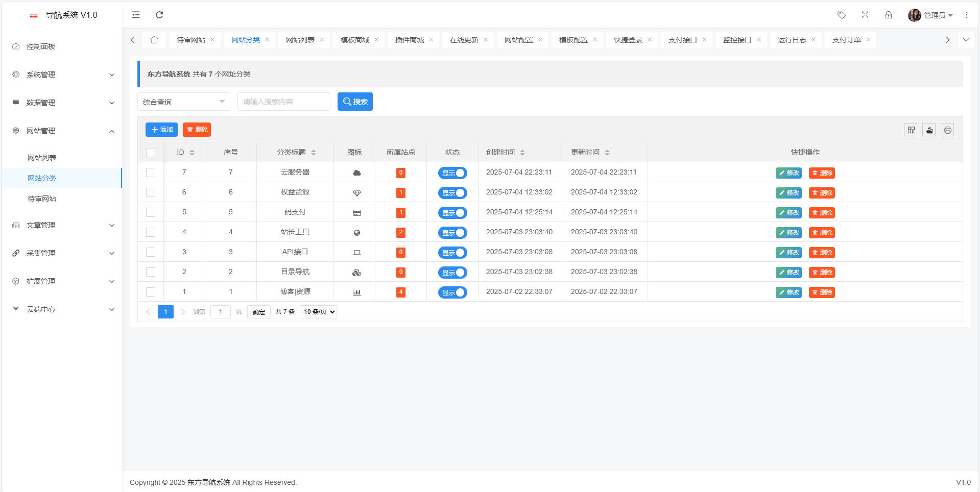The image size is (980, 492).
Task: Click the fullscreen expand icon in header
Action: click(x=865, y=15)
